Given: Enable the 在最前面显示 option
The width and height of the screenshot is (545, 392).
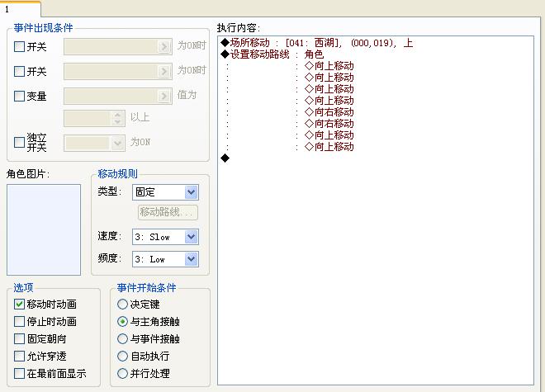Looking at the screenshot, I should click(19, 374).
